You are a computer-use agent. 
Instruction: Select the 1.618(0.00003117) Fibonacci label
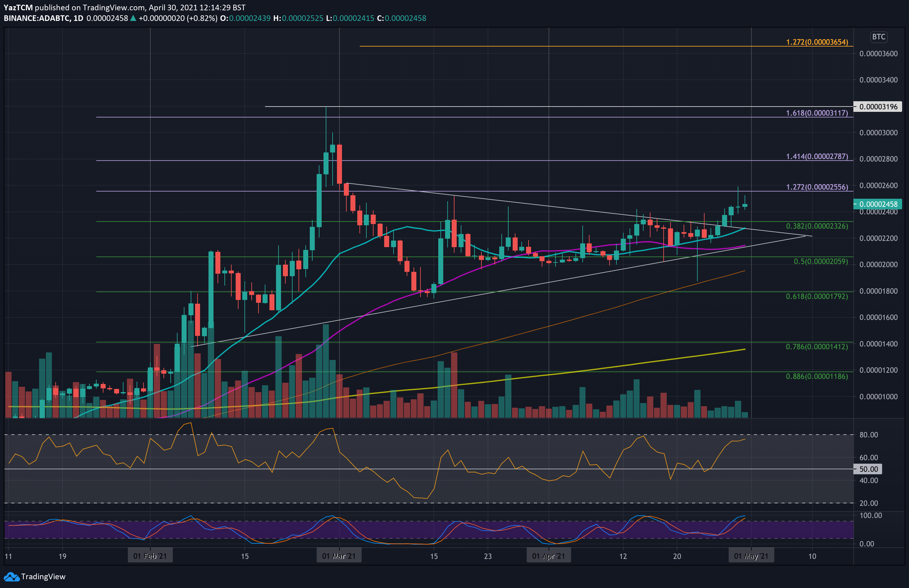pos(817,113)
